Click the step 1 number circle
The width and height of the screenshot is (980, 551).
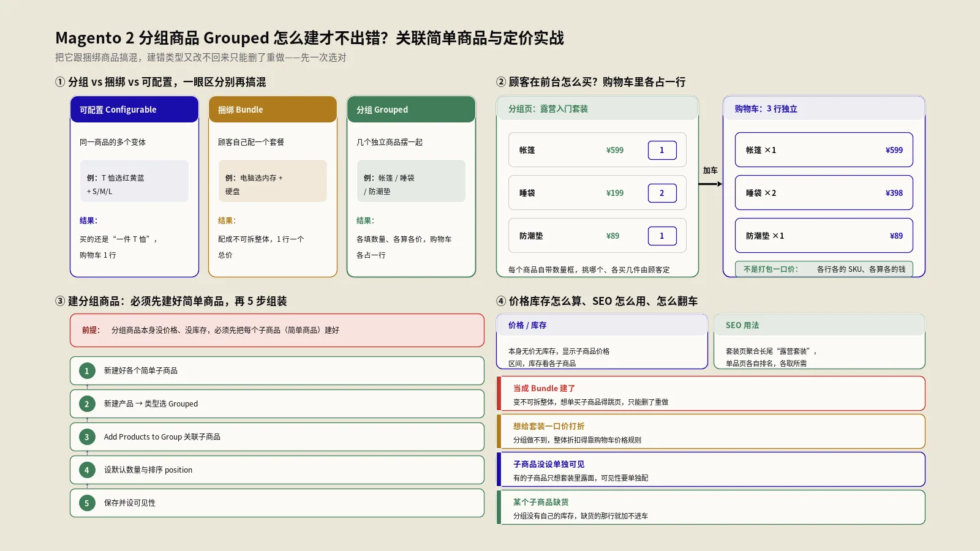pos(87,370)
